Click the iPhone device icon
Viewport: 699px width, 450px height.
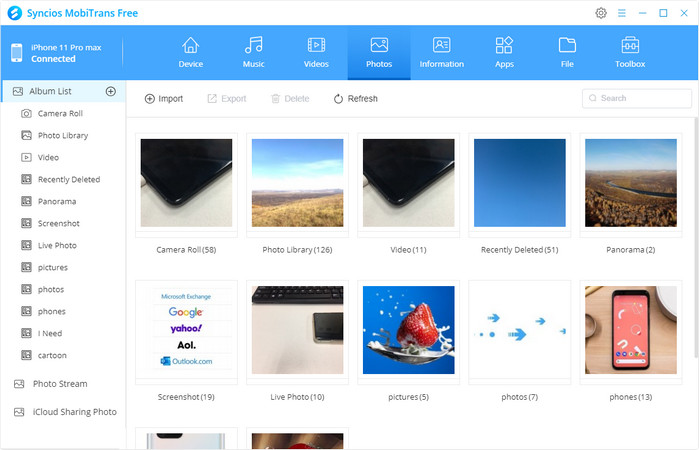tap(16, 53)
